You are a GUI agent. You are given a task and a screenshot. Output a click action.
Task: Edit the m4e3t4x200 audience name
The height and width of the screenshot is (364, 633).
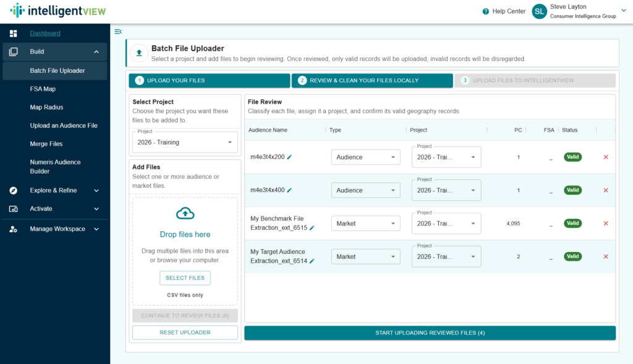289,157
